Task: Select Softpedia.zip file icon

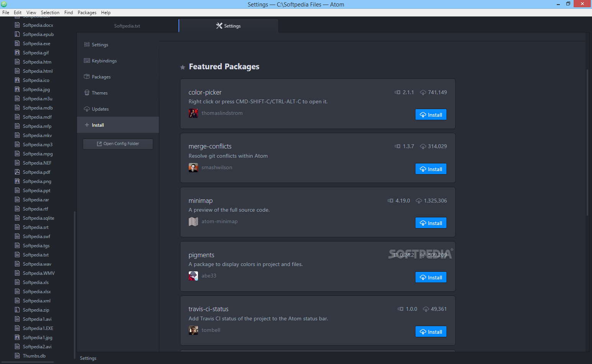Action: click(17, 310)
